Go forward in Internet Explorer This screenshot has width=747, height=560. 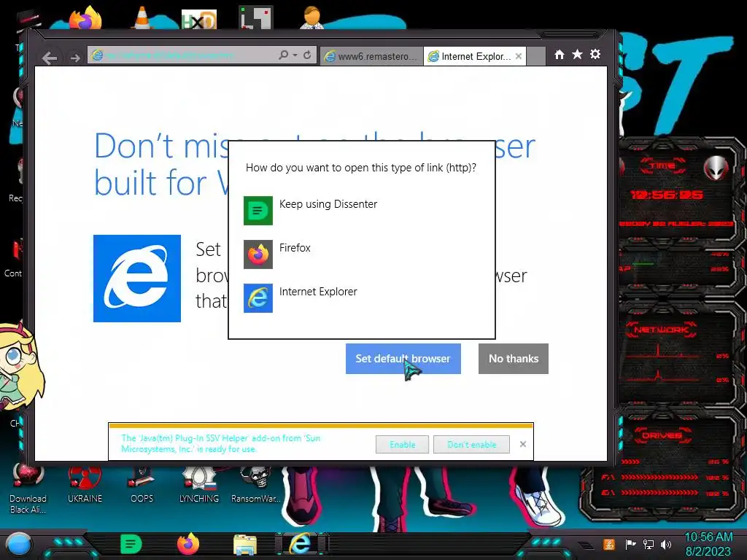(x=75, y=58)
